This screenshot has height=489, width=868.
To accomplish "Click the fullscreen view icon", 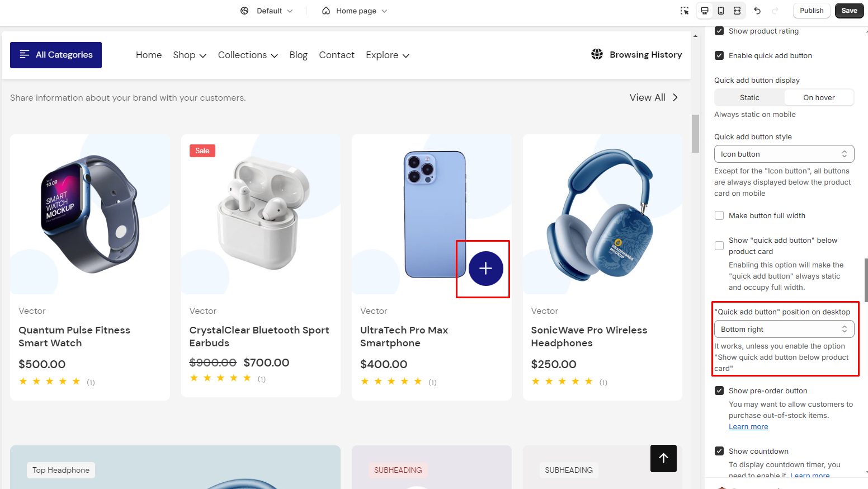I will [x=737, y=11].
